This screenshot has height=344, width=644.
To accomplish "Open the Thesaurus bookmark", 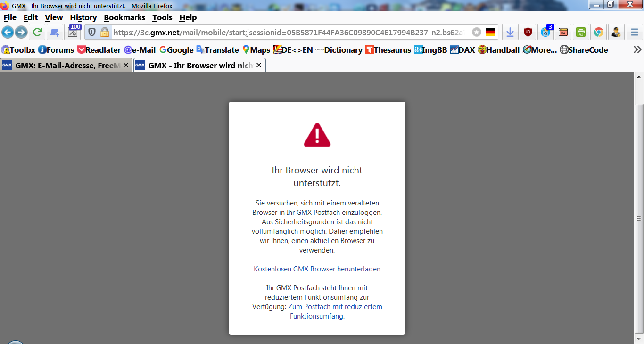I will click(388, 50).
